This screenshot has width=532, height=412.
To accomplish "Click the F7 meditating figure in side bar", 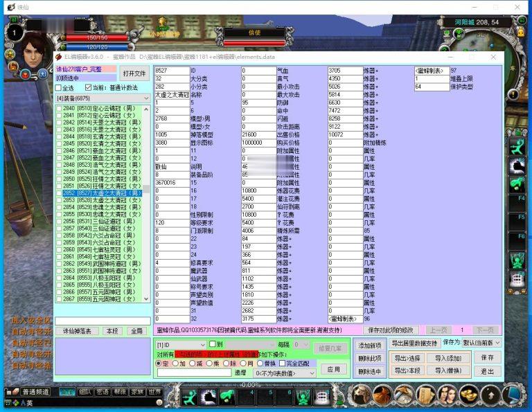I will coord(517,261).
